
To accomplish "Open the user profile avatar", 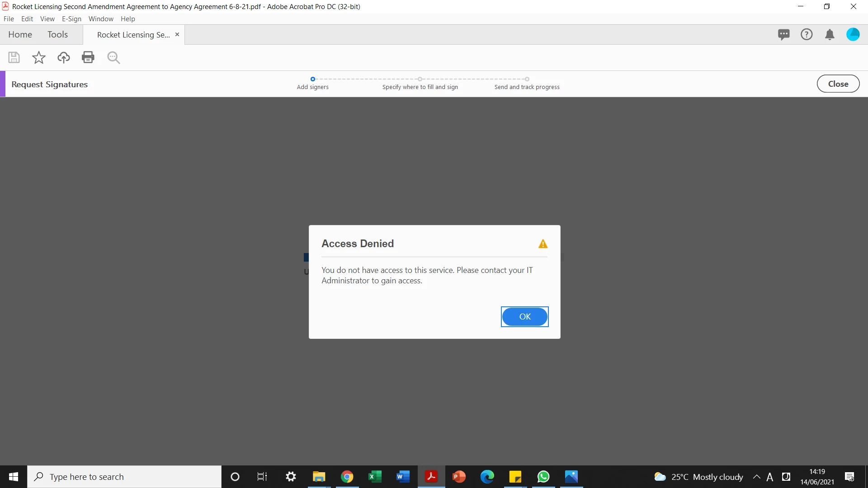I will [x=853, y=34].
